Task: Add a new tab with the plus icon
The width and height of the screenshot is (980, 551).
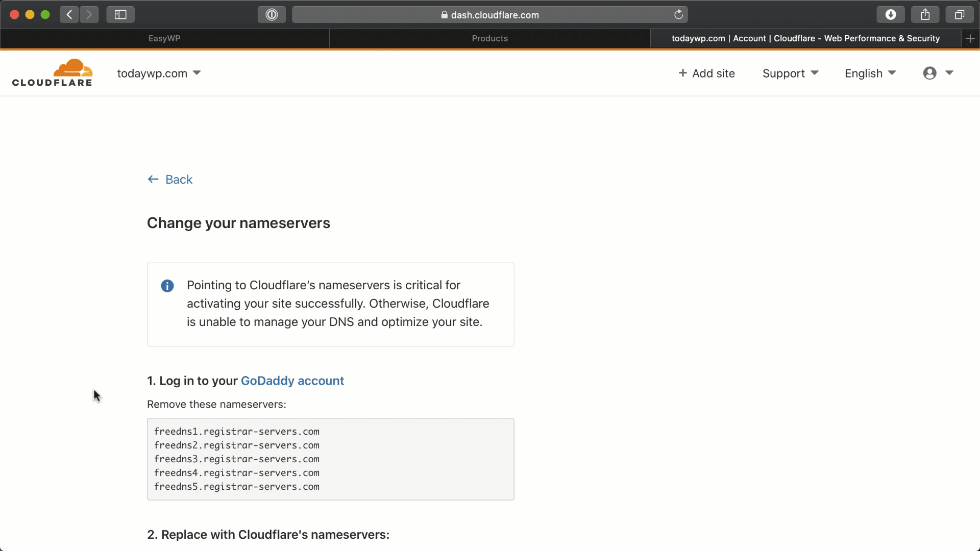Action: click(x=970, y=39)
